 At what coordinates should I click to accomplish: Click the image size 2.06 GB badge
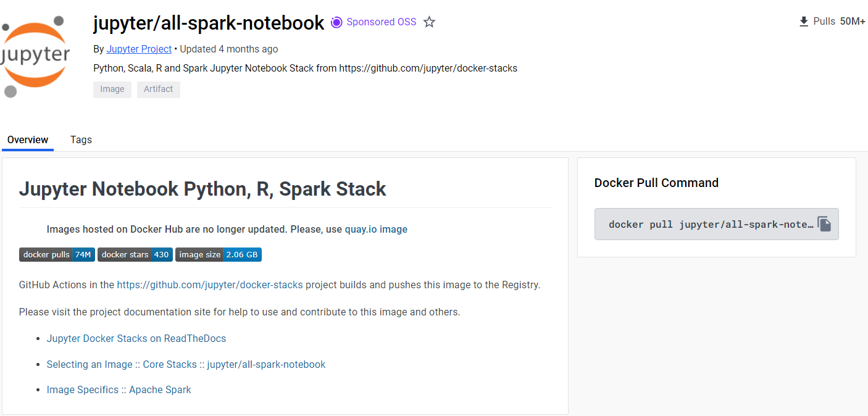tap(219, 254)
